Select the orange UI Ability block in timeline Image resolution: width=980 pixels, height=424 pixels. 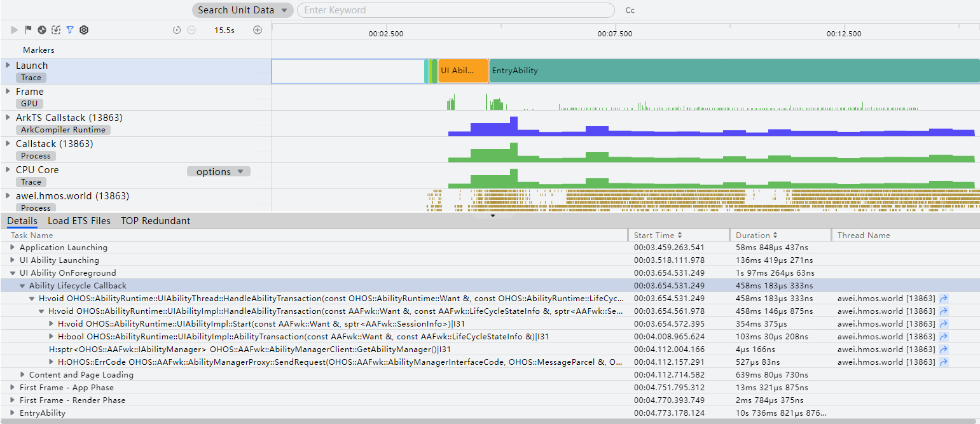(463, 71)
